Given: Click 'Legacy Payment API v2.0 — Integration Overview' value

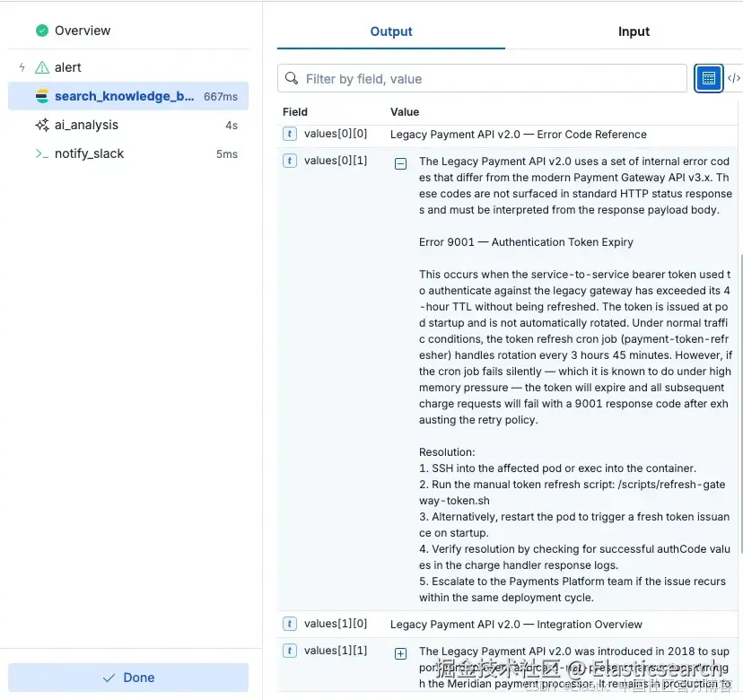Looking at the screenshot, I should [516, 625].
